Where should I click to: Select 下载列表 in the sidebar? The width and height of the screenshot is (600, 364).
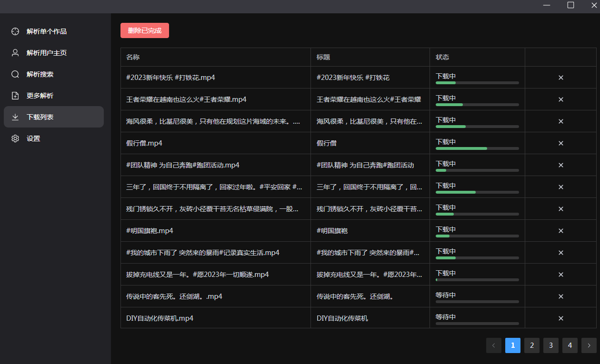click(x=54, y=117)
